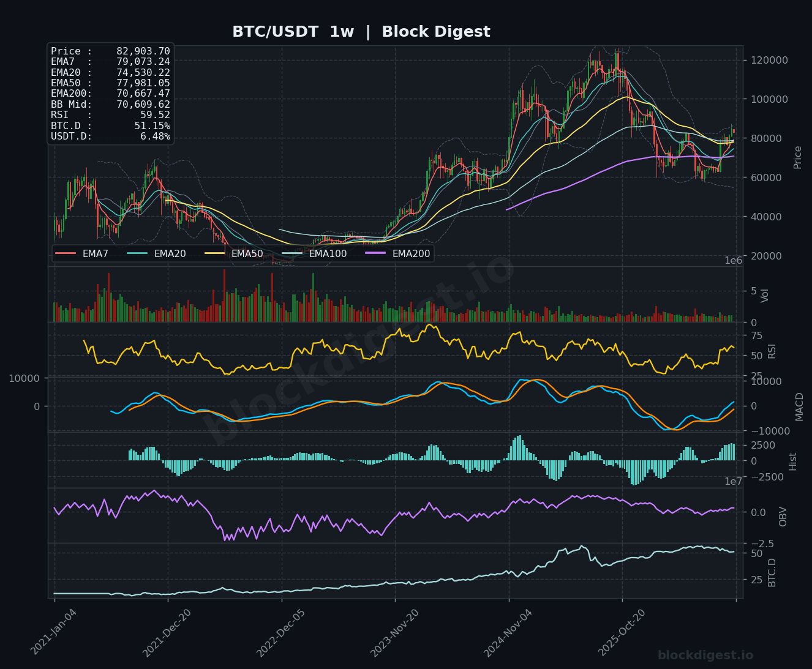Viewport: 812px width, 669px height.
Task: Click the RSI axis title
Action: coord(772,351)
